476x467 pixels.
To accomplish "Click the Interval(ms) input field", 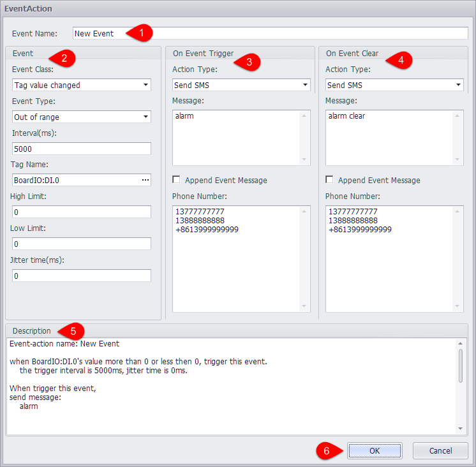I will [x=82, y=149].
